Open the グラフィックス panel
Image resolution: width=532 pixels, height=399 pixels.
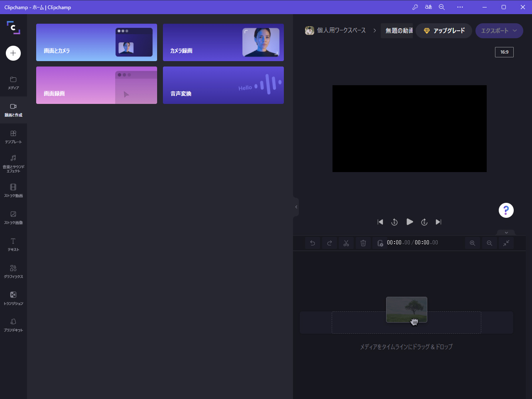click(13, 272)
